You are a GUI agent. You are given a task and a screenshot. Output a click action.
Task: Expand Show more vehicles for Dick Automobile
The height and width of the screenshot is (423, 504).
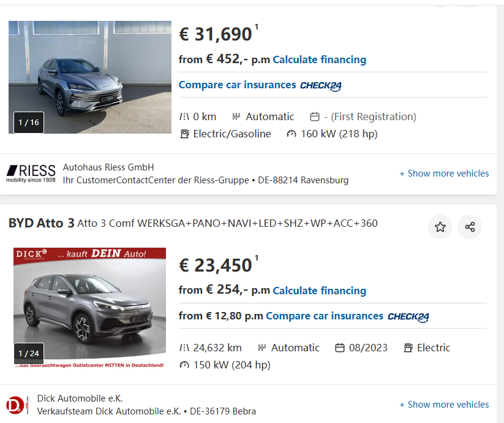[444, 405]
